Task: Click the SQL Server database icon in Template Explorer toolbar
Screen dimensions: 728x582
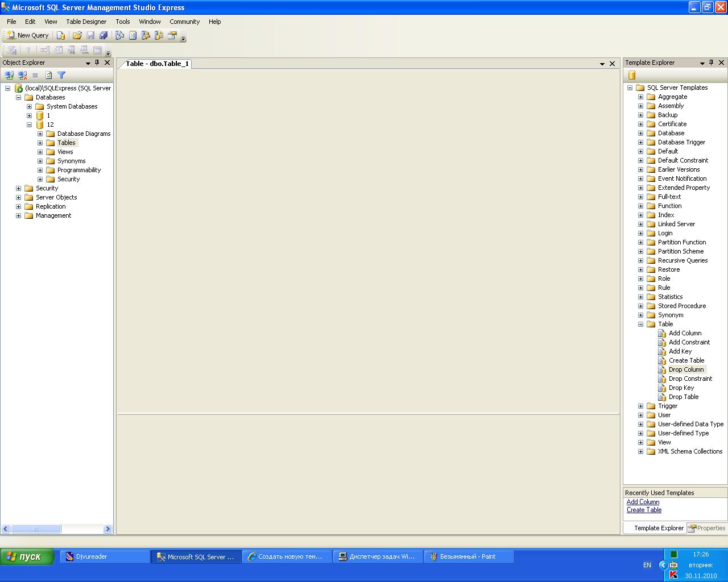Action: point(631,75)
